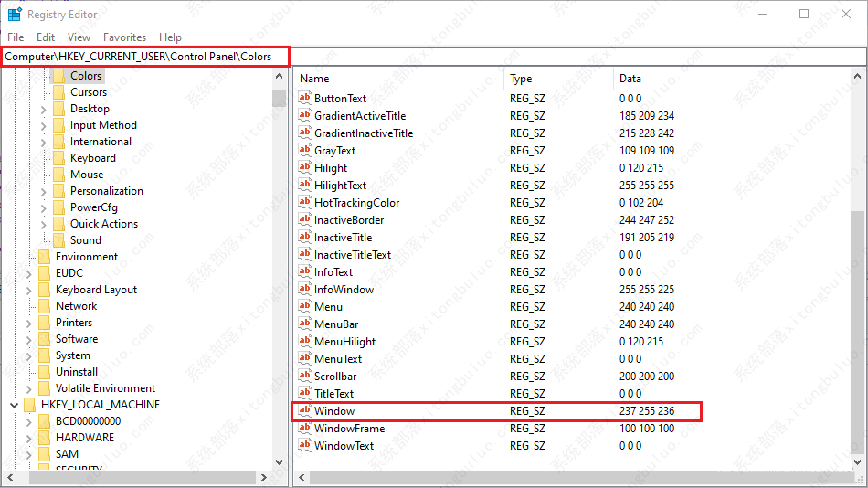Image resolution: width=868 pixels, height=488 pixels.
Task: Click the Hilight value icon
Action: (x=304, y=167)
